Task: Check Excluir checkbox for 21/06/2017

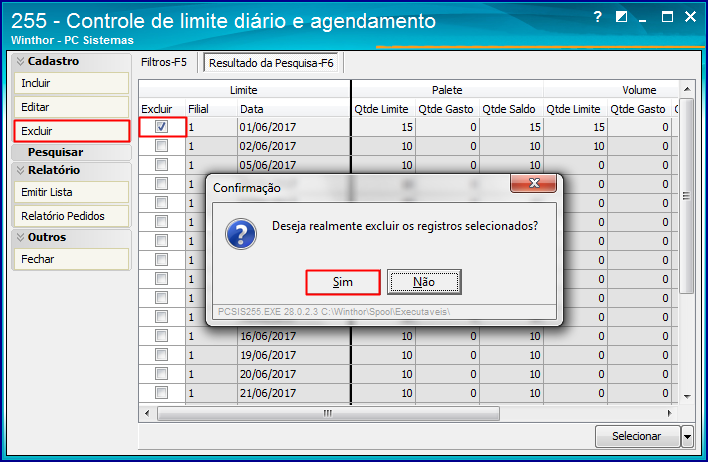Action: pos(161,392)
